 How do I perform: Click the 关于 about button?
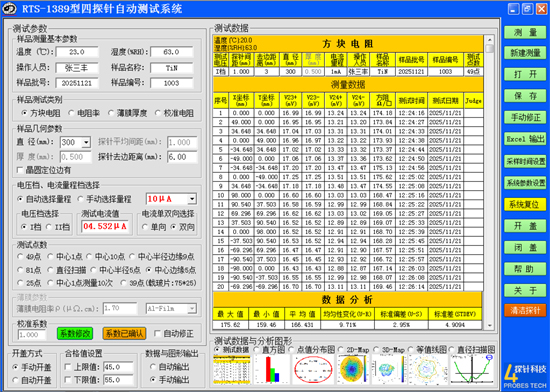525,290
